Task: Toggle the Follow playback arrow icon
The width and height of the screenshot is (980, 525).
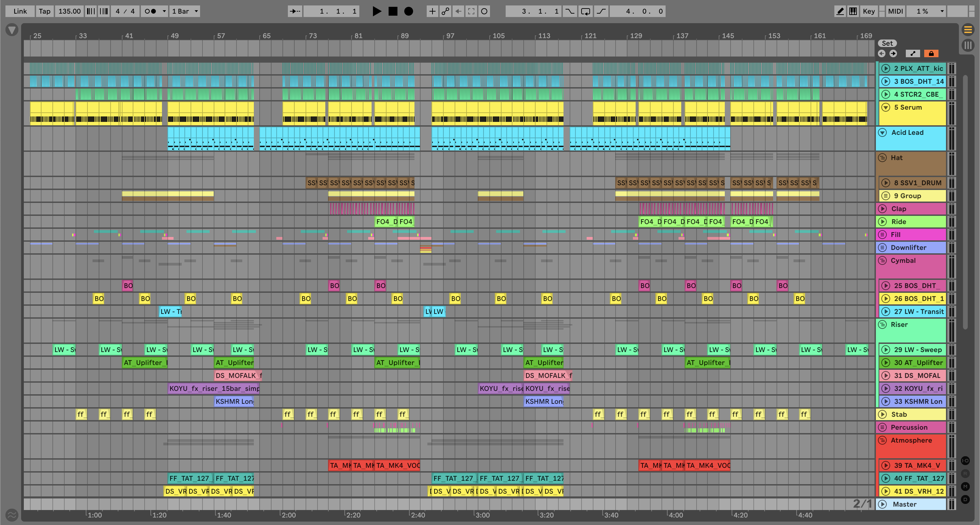Action: [x=295, y=12]
